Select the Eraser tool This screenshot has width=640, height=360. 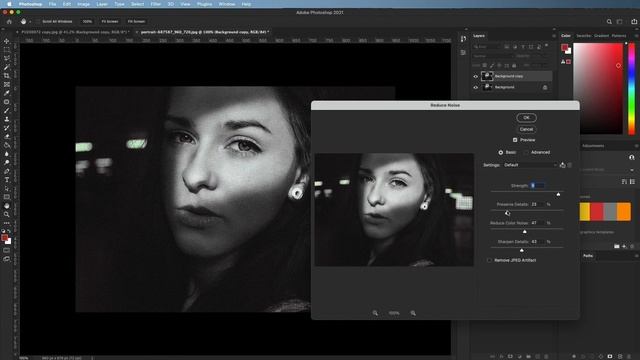tap(7, 136)
